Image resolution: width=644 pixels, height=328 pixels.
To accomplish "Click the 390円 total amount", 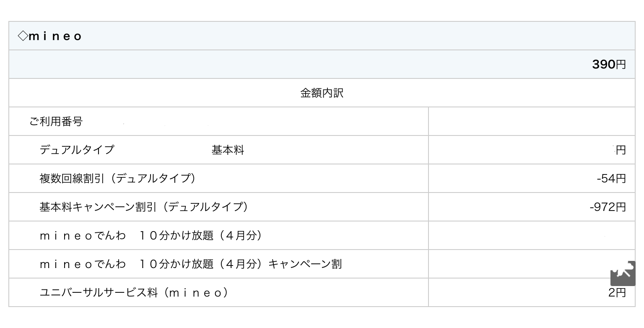I will pos(609,65).
